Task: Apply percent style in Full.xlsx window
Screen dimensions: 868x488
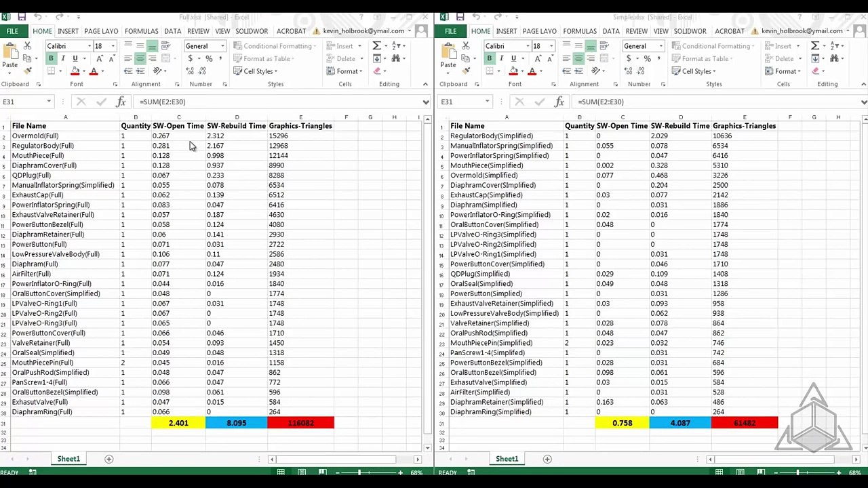Action: tap(209, 59)
